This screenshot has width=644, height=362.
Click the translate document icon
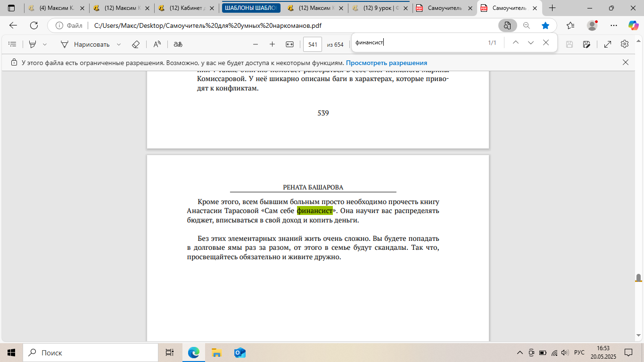(178, 44)
